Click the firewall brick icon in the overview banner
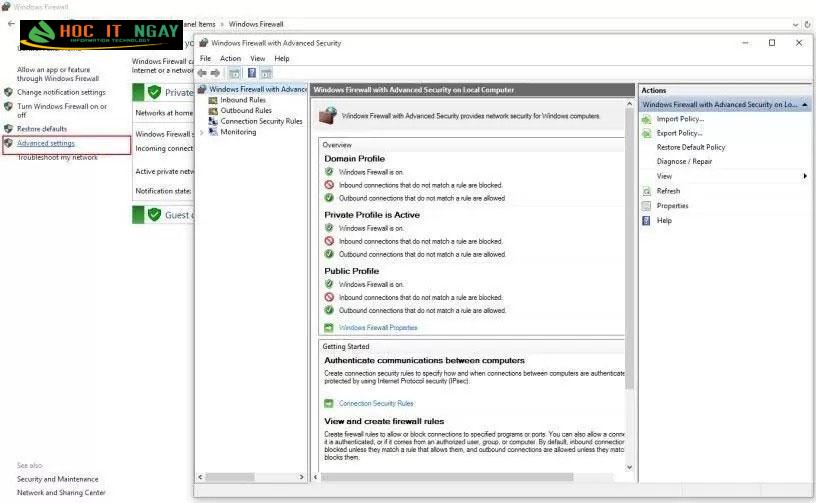Screen dimensions: 816x503 (x=328, y=115)
